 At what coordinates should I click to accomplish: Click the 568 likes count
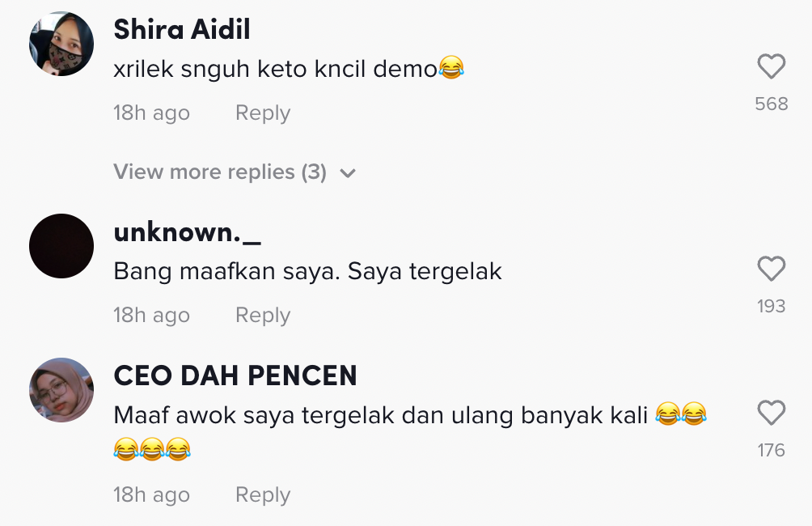(x=771, y=104)
